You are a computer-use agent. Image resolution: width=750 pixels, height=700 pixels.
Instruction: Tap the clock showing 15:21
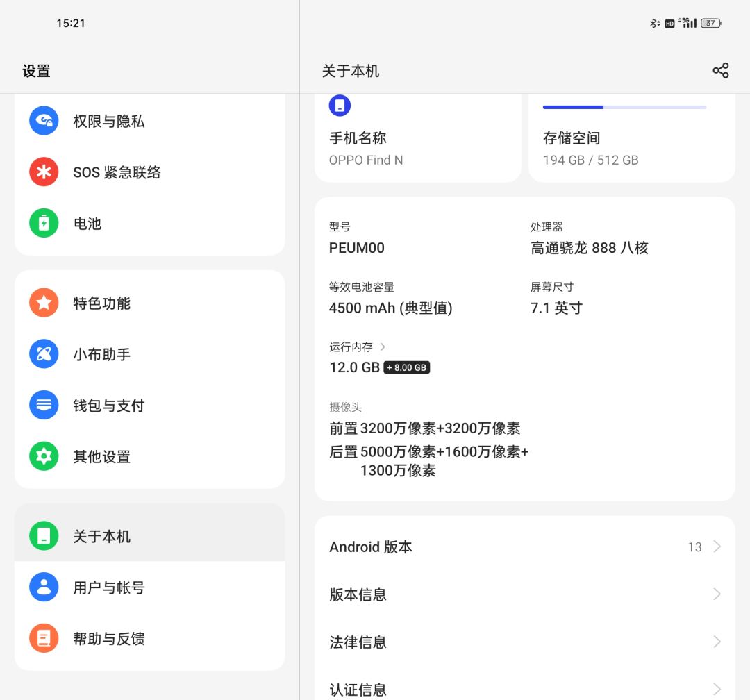(71, 23)
